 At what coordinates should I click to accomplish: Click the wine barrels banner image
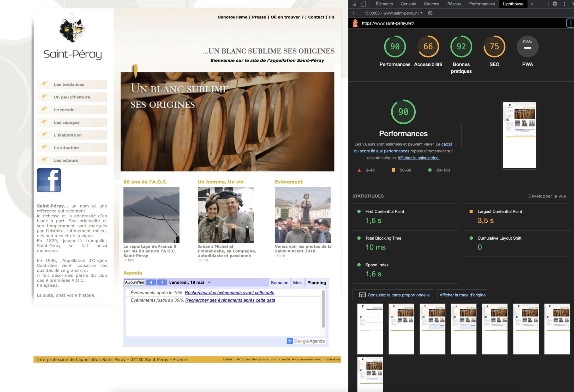[227, 122]
